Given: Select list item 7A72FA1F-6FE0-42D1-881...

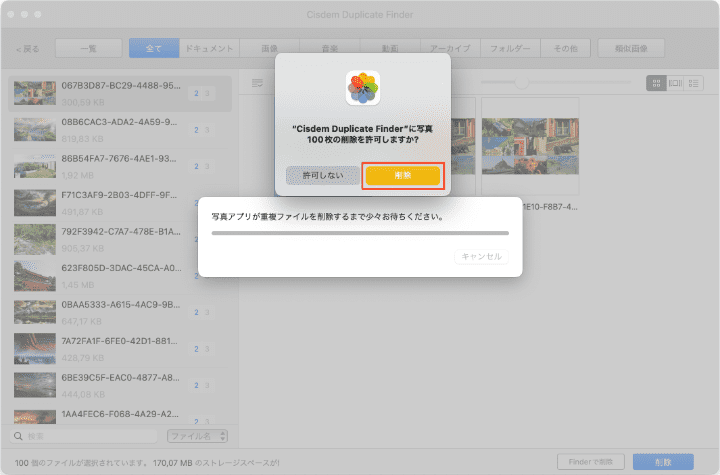Looking at the screenshot, I should pos(120,349).
